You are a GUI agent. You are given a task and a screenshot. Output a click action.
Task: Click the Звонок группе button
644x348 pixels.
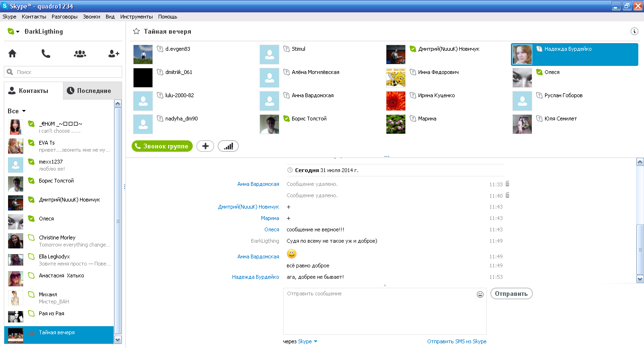tap(162, 146)
